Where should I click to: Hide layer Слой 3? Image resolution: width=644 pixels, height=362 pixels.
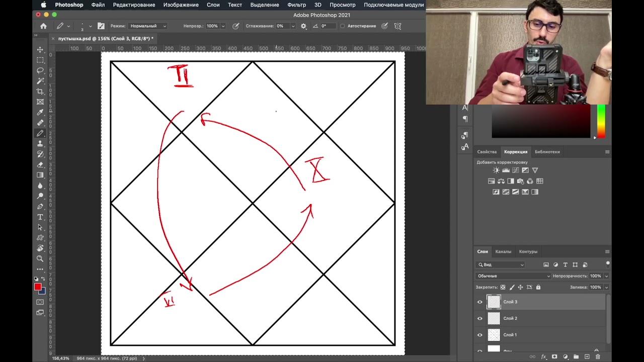[479, 302]
